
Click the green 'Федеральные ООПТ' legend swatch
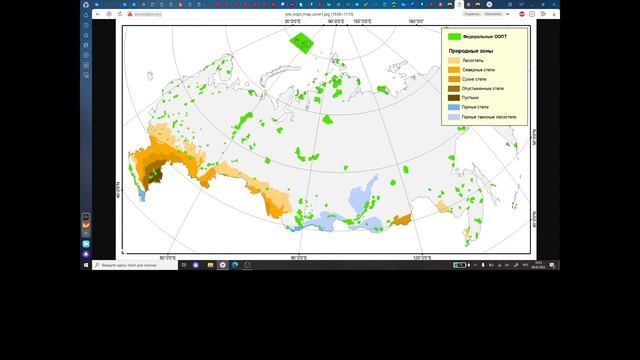click(x=454, y=36)
